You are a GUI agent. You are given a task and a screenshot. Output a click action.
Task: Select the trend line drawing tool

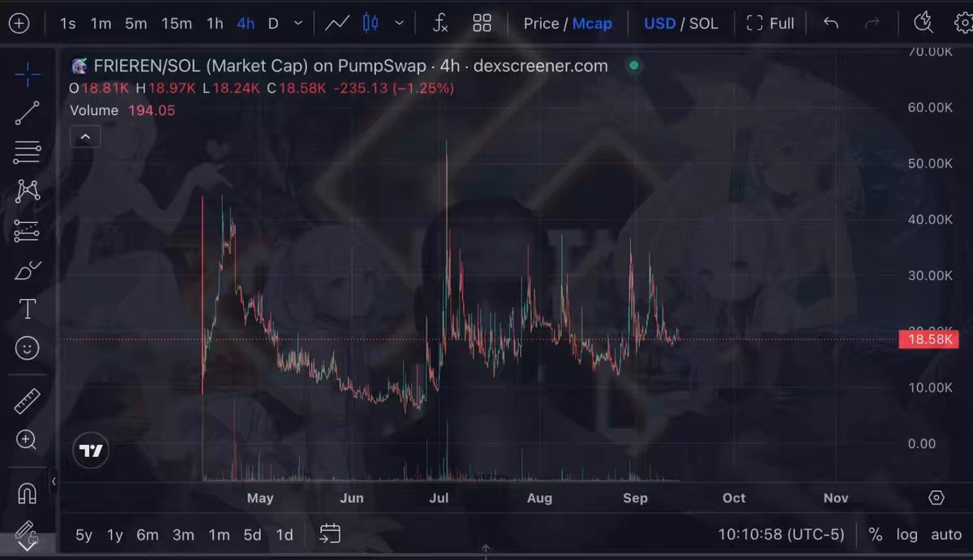pos(27,113)
